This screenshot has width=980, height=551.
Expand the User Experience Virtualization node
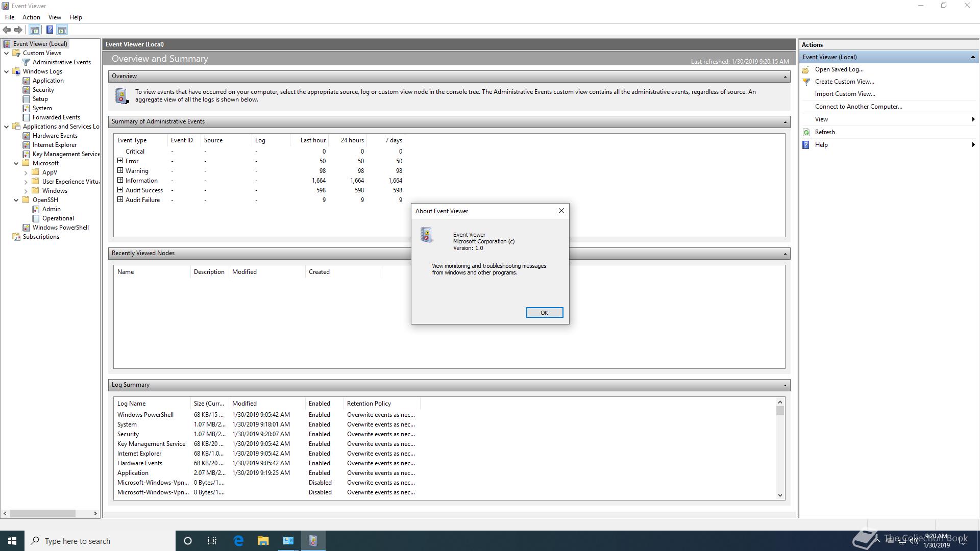[26, 182]
